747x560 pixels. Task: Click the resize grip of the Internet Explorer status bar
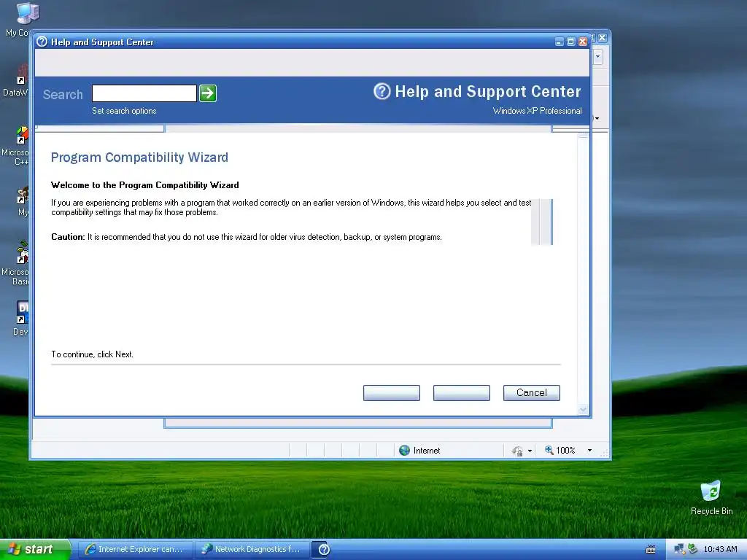pos(605,454)
